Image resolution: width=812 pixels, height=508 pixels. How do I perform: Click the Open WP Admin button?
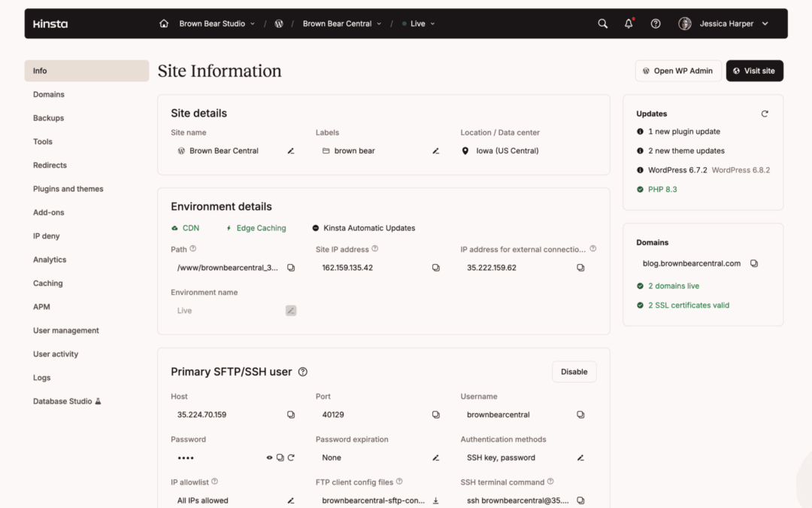coord(677,71)
